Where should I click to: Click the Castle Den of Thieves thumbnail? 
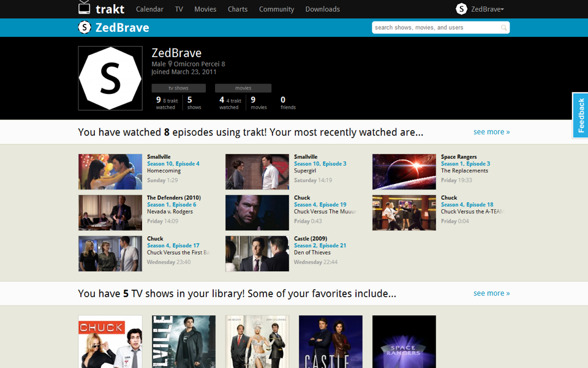coord(257,253)
